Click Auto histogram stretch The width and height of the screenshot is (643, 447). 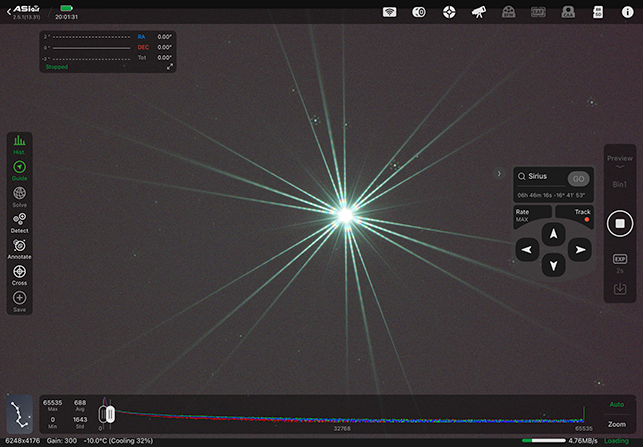pyautogui.click(x=617, y=404)
